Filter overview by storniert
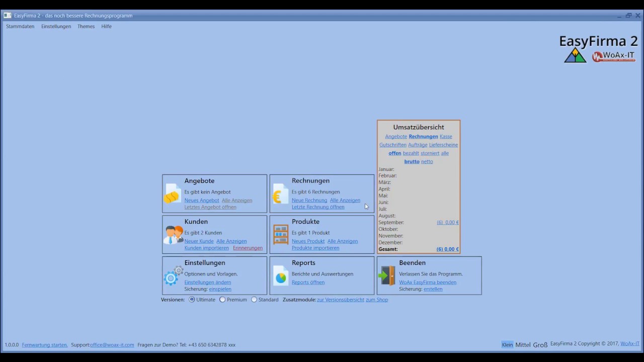The width and height of the screenshot is (644, 362). [x=430, y=153]
